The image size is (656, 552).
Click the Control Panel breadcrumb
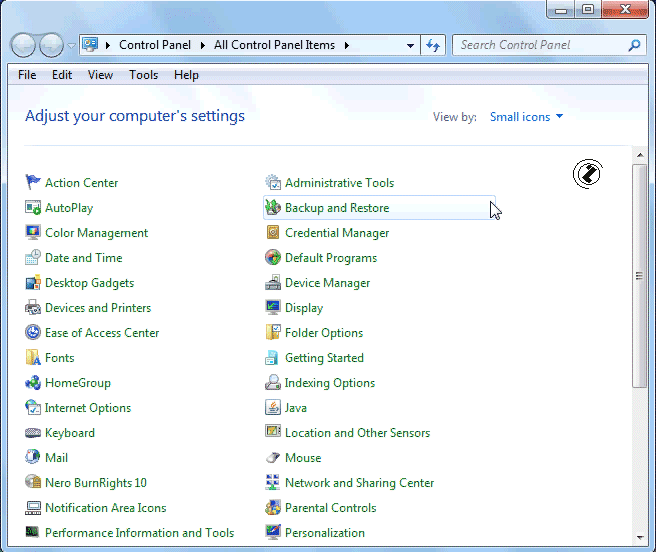pyautogui.click(x=155, y=45)
